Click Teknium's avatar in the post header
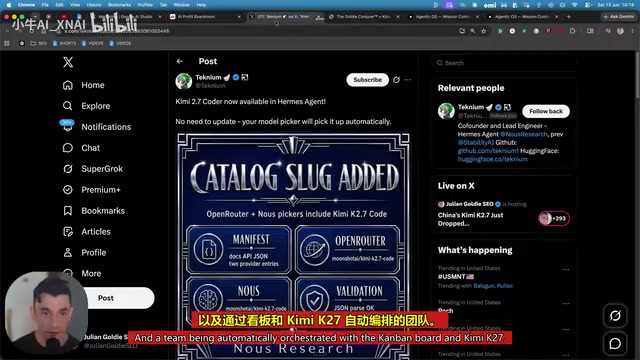 [184, 81]
